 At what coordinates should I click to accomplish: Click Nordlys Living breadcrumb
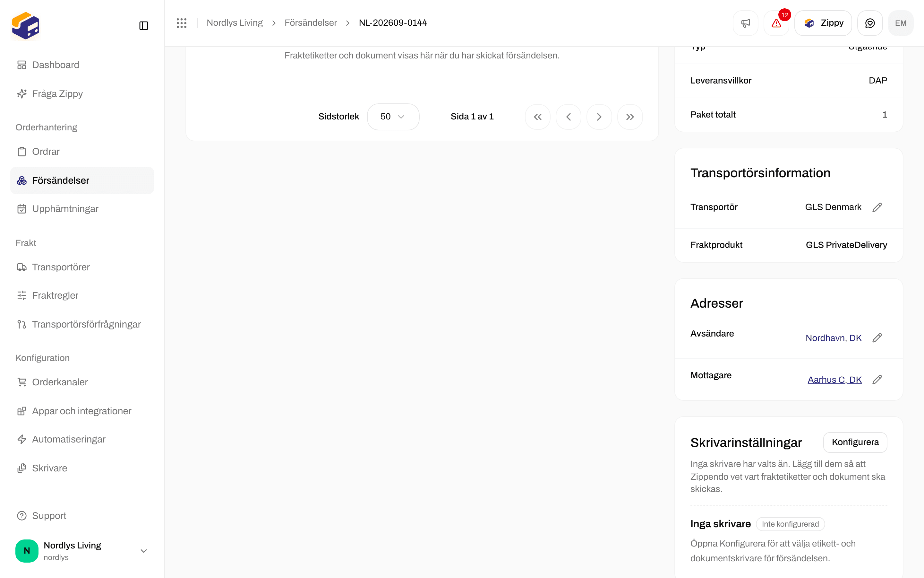pyautogui.click(x=235, y=23)
